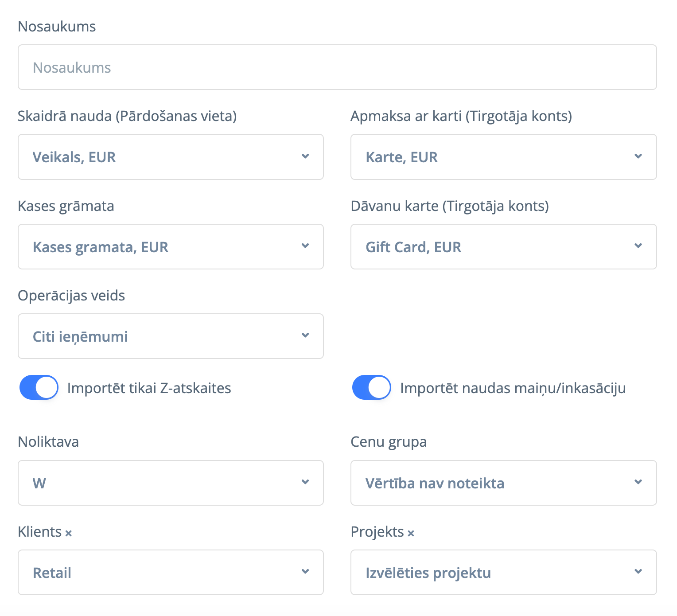
Task: Click the Importēt naudas maiņu/inkasāciju label
Action: [x=513, y=388]
